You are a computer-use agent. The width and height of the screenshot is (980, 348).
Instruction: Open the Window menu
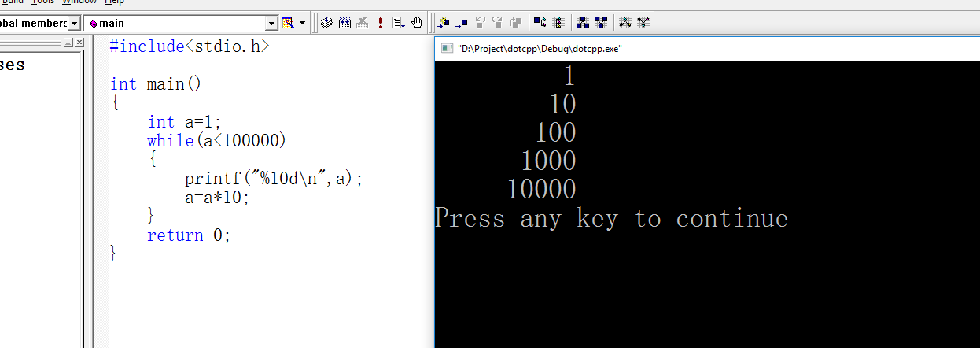(79, 2)
